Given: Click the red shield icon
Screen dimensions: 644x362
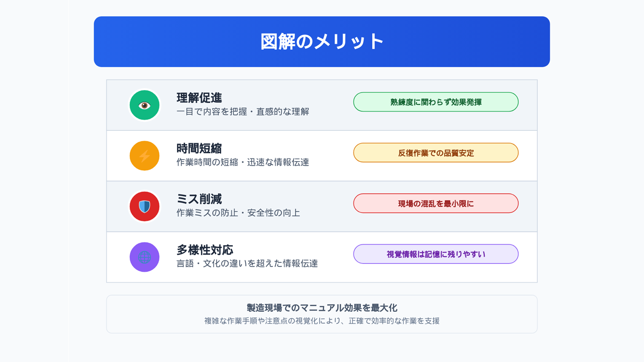Looking at the screenshot, I should pyautogui.click(x=145, y=207).
